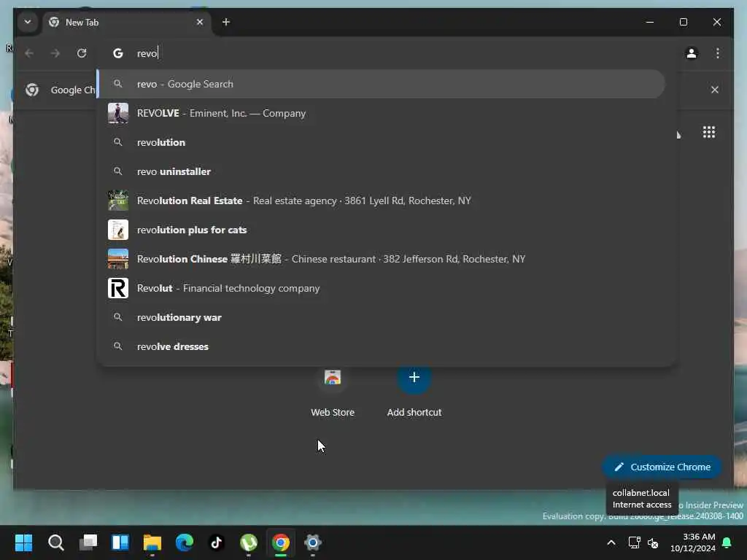
Task: Open the Widgets panel icon on the taskbar
Action: pyautogui.click(x=120, y=542)
